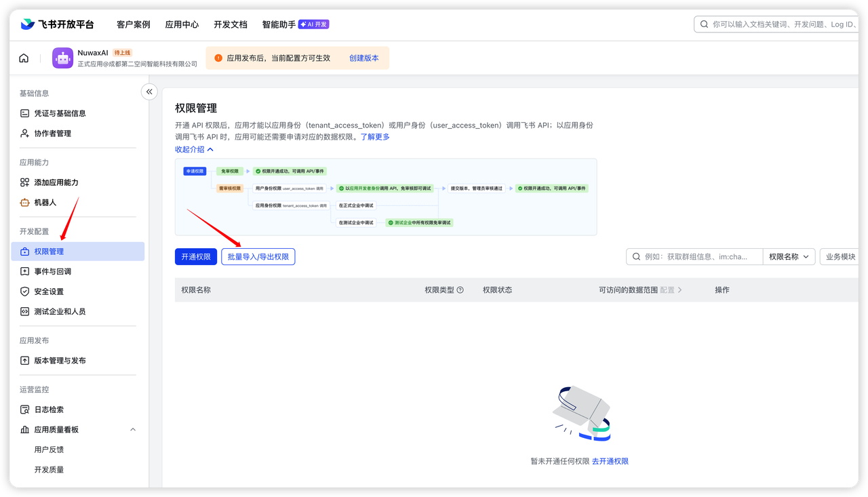Select 凭证与基础信息 in sidebar
The image size is (868, 497).
[x=78, y=113]
